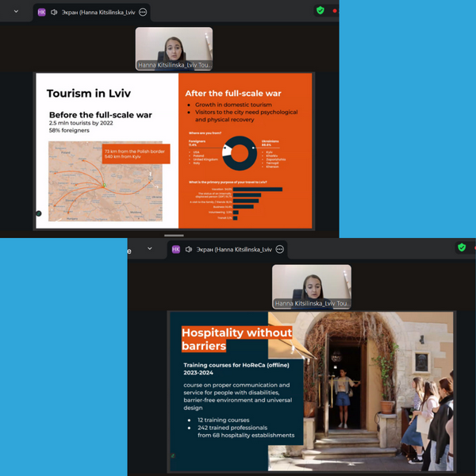Viewport: 476px width, 476px height.
Task: Select the Экран screen-share tab in lower window
Action: (x=230, y=249)
